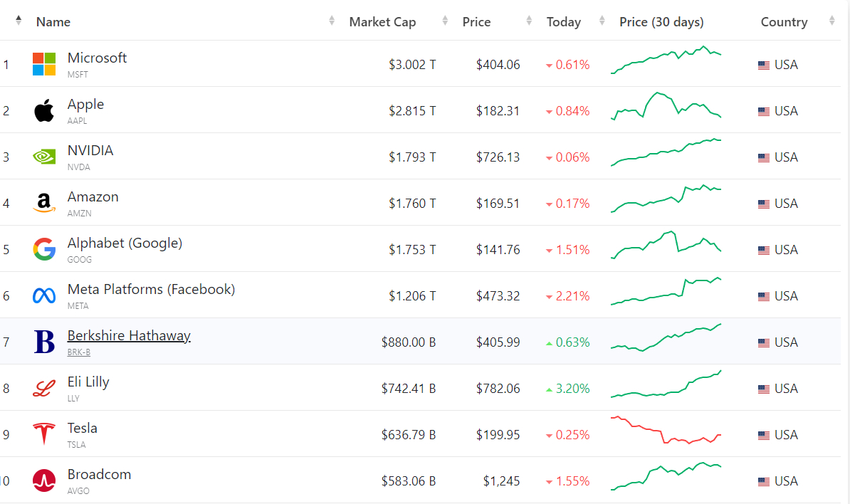The height and width of the screenshot is (504, 850).
Task: Click the BRK-B ticker symbol
Action: (x=78, y=352)
